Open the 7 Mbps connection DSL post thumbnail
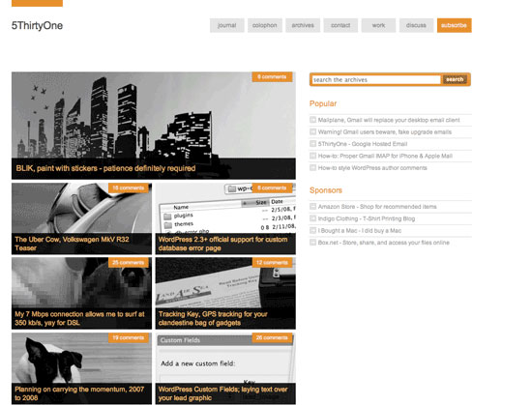532x405 pixels. 82,293
